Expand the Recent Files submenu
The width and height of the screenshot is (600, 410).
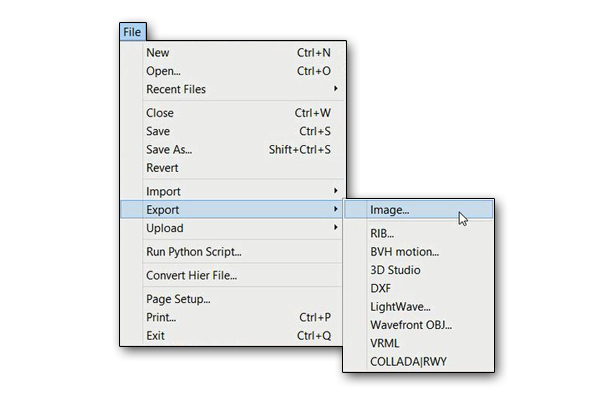[x=233, y=89]
